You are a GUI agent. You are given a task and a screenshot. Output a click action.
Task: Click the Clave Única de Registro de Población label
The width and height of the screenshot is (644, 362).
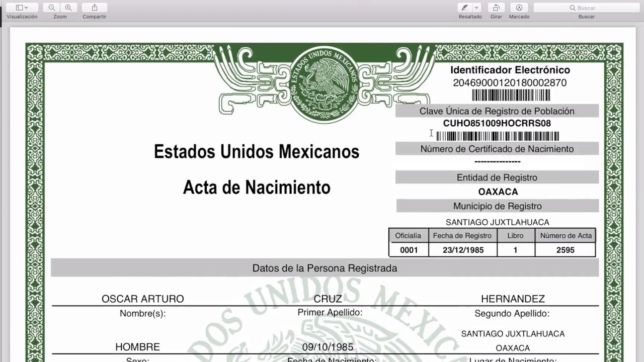(497, 111)
